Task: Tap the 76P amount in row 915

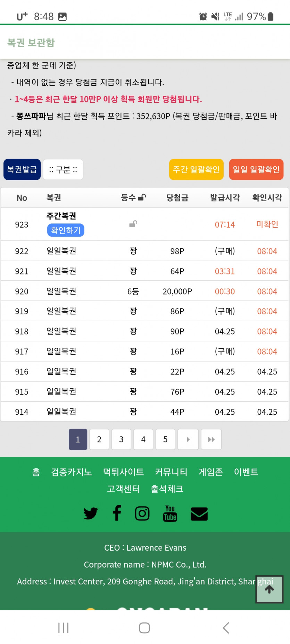Action: (x=177, y=392)
